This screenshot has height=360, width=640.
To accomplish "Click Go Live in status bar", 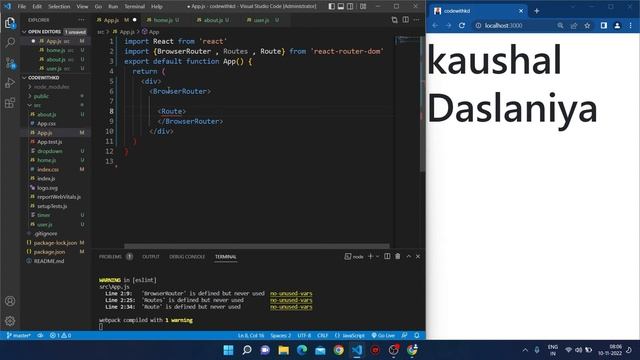I will click(x=383, y=336).
